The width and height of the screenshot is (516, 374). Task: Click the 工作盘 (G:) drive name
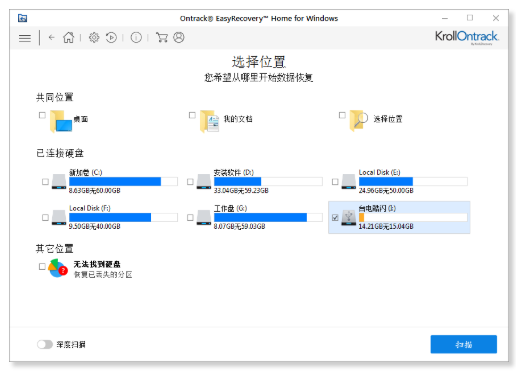230,208
